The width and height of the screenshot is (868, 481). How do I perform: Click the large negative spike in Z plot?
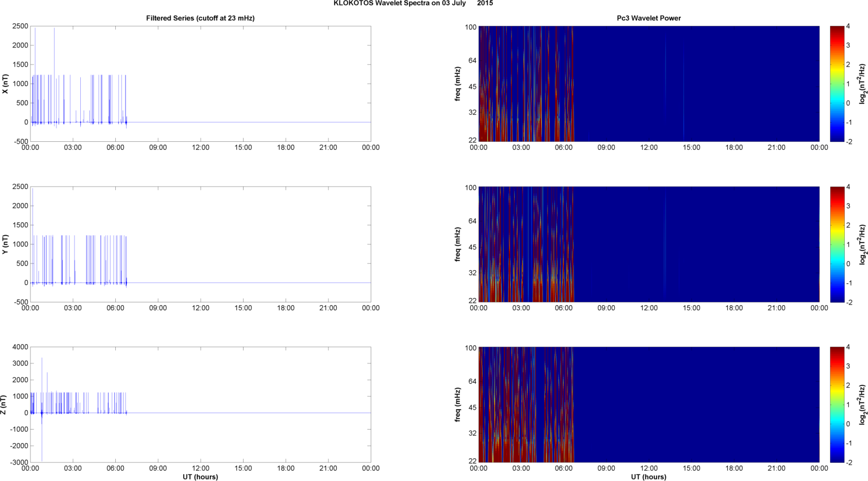pos(42,447)
